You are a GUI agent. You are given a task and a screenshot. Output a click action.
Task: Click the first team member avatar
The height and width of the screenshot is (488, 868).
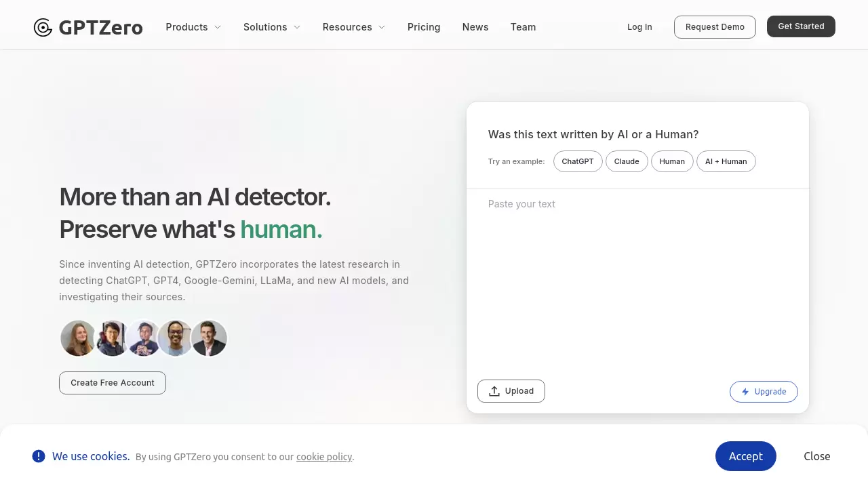(x=78, y=338)
